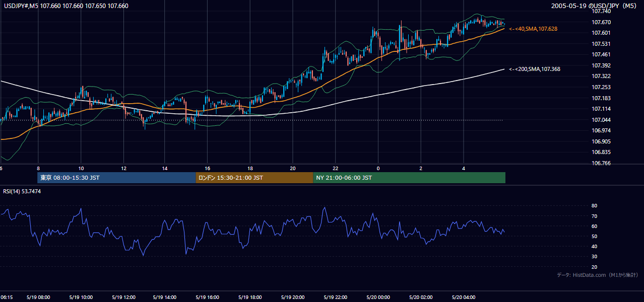The width and height of the screenshot is (644, 302).
Task: Click hour marker 10 above the session bars
Action: 81,168
